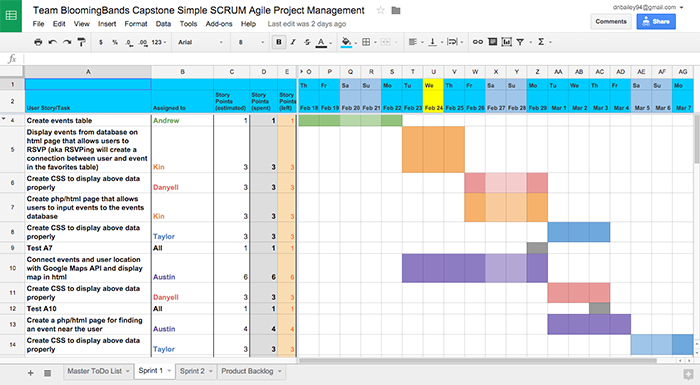This screenshot has width=700, height=385.
Task: Select the paint format roller icon
Action: click(81, 42)
